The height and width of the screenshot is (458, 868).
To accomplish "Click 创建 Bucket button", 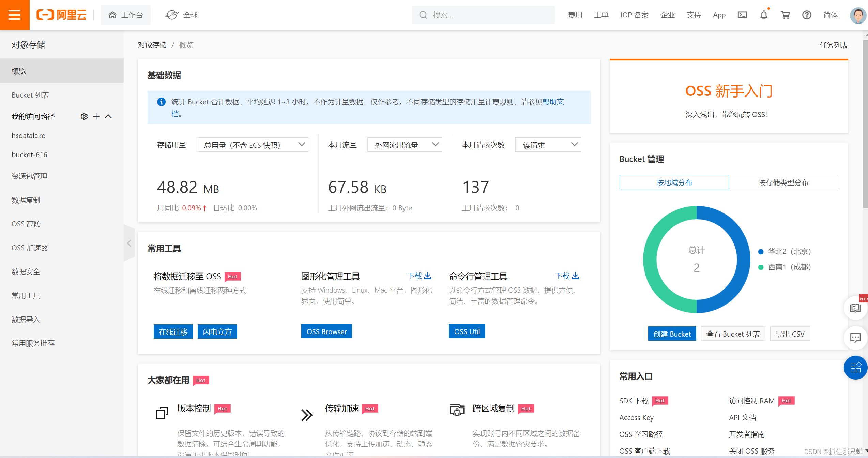I will [672, 334].
